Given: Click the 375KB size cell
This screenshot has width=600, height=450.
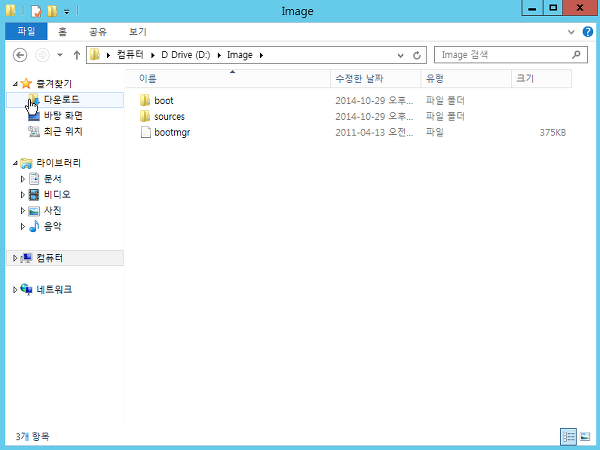Looking at the screenshot, I should (553, 133).
